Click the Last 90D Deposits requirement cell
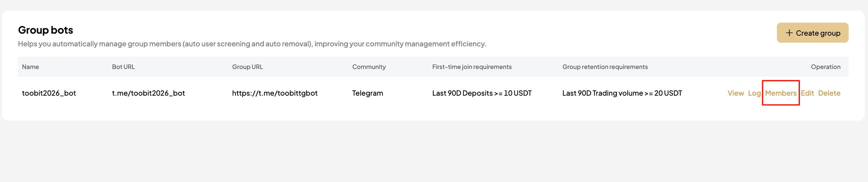Screen dimensions: 868x182 click(x=481, y=93)
